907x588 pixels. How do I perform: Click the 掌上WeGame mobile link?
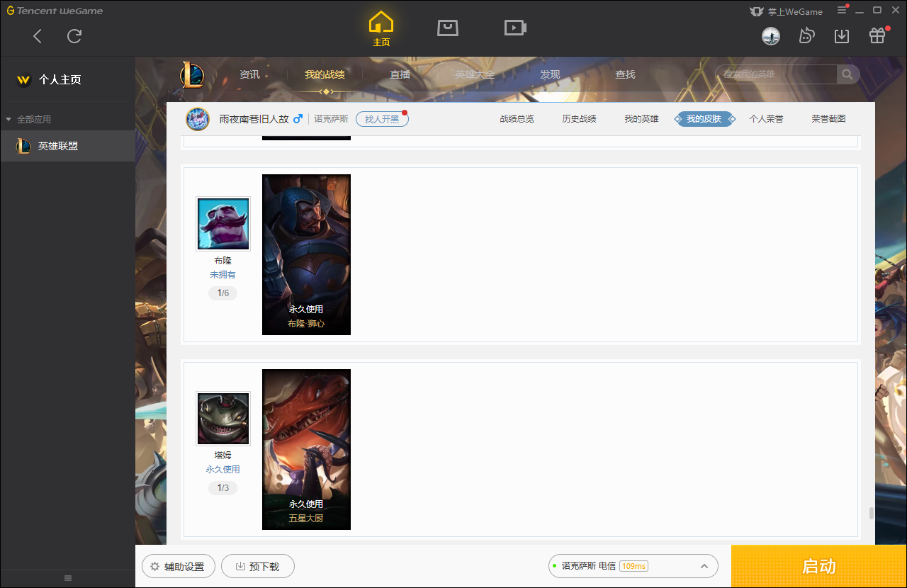pyautogui.click(x=787, y=11)
